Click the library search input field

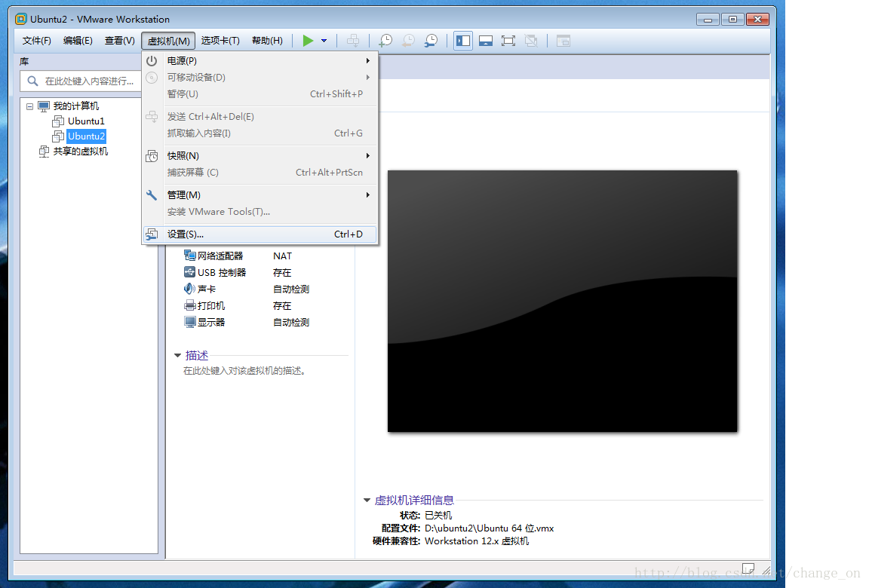(x=81, y=81)
